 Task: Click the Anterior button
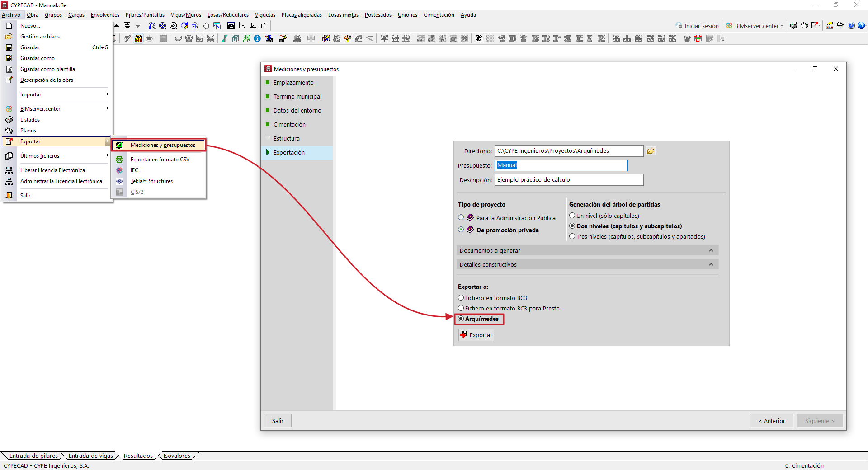771,421
